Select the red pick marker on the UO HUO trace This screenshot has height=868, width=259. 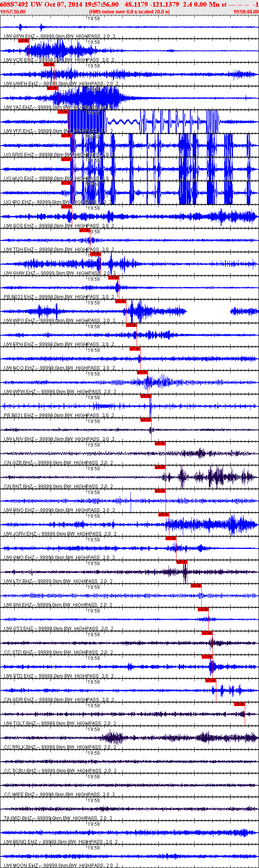coord(66,159)
